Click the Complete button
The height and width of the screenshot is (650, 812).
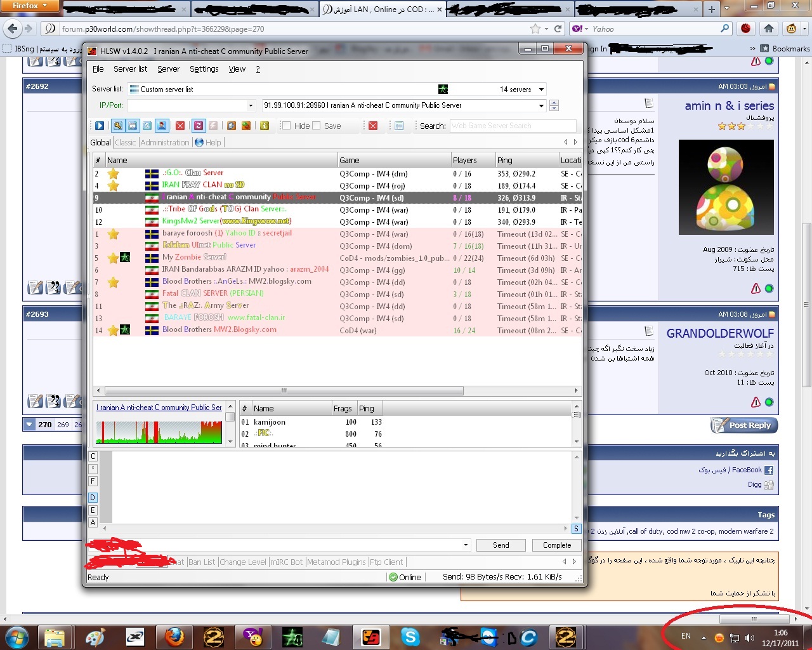[x=557, y=545]
